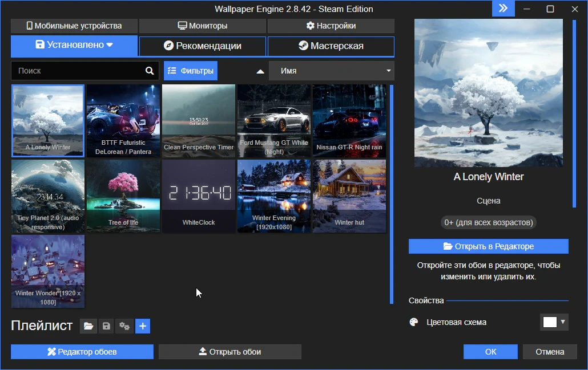The width and height of the screenshot is (588, 370).
Task: Select Clean Perspective Timer wallpaper
Action: [199, 121]
